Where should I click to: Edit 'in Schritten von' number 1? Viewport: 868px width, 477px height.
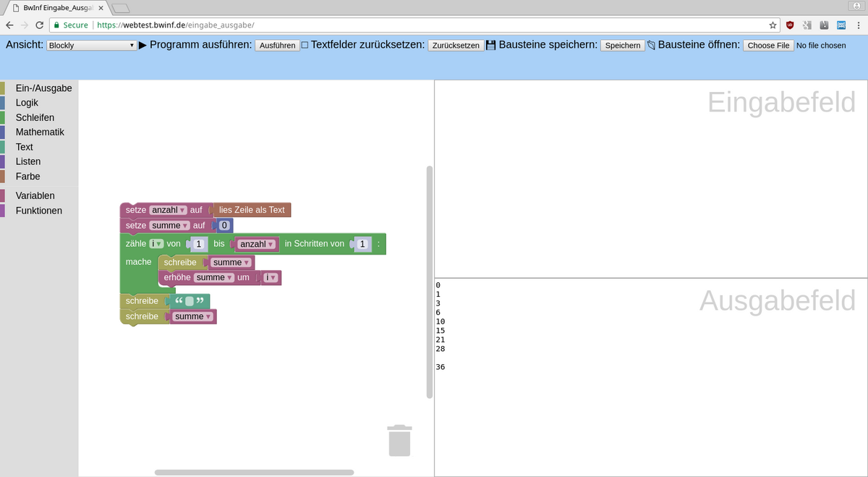[362, 245]
